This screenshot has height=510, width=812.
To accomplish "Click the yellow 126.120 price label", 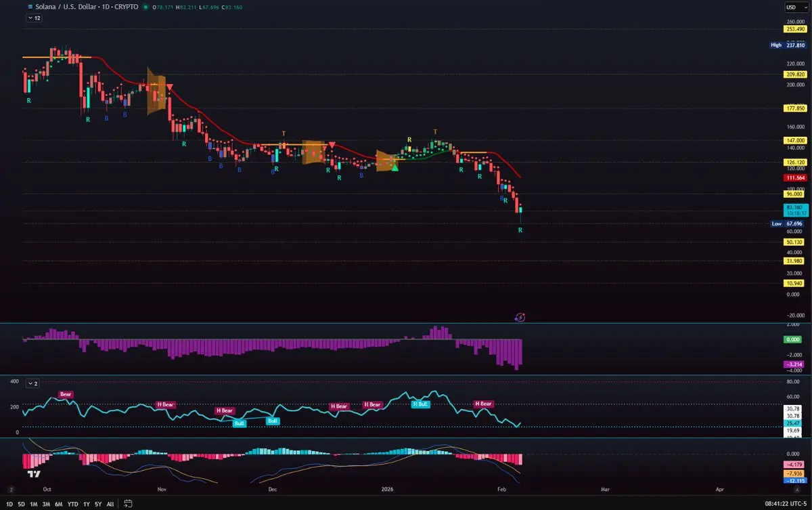I will click(x=794, y=162).
